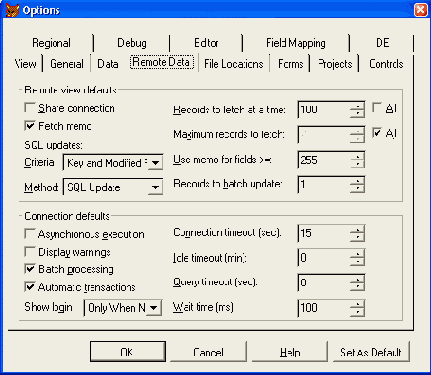
Task: Select the IDE tab
Action: coord(382,43)
